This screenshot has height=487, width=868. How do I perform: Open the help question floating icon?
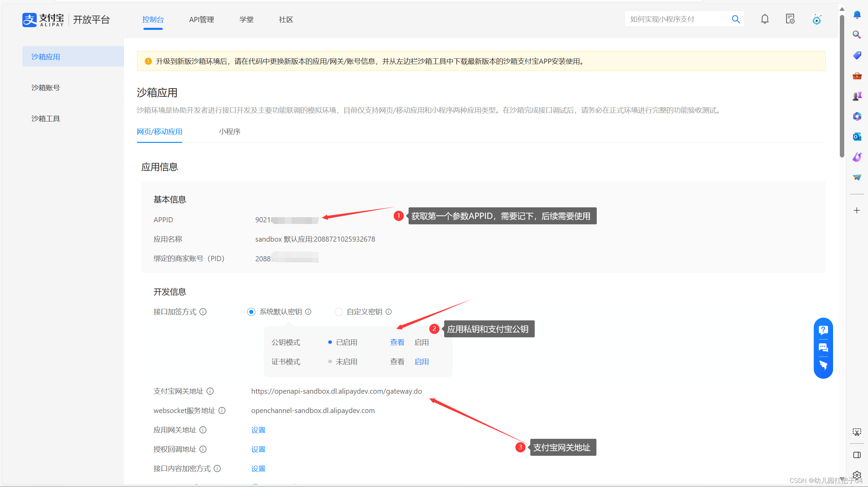click(x=823, y=330)
